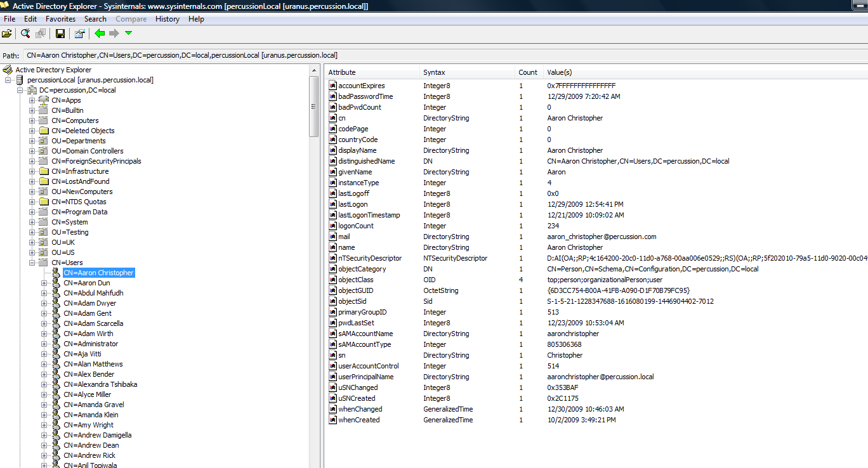Expand the OU=Domain Controllers node

click(x=32, y=151)
